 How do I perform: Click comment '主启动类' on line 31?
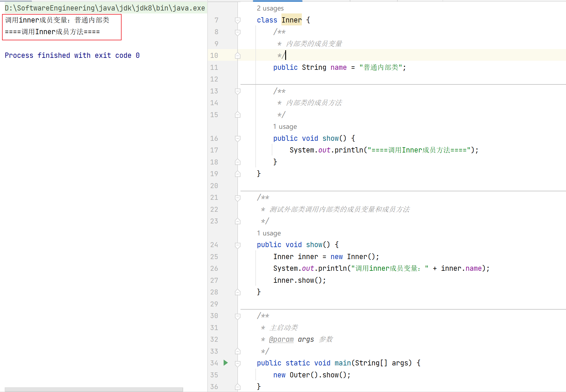283,328
